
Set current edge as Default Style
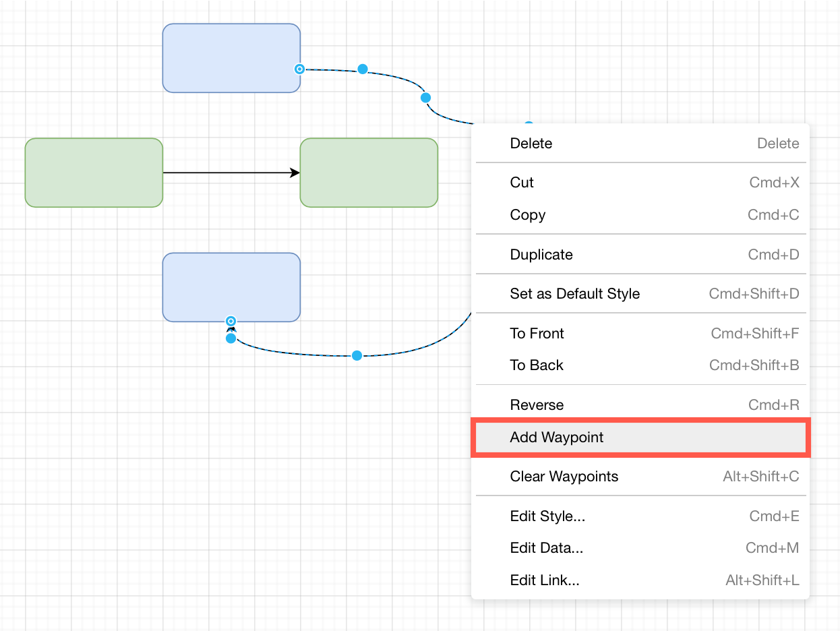tap(574, 293)
